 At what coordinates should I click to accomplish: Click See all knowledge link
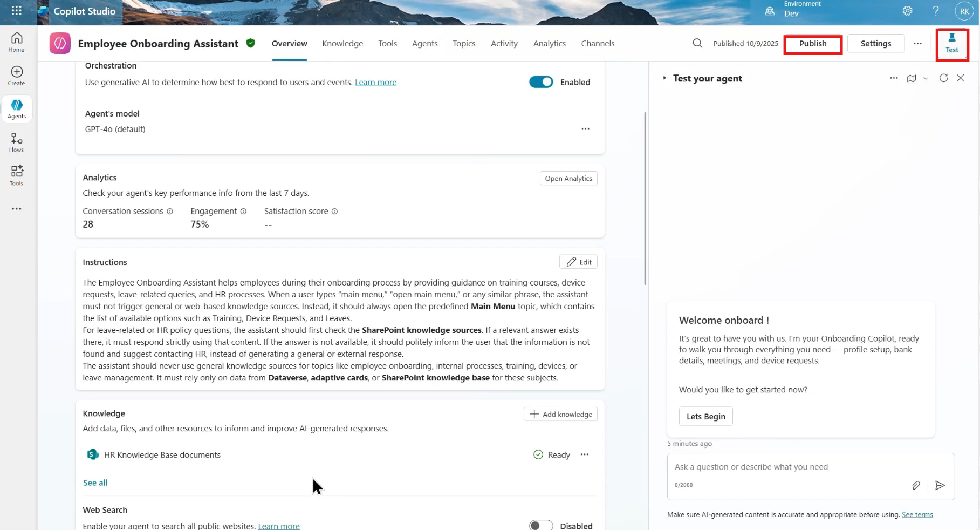(95, 483)
